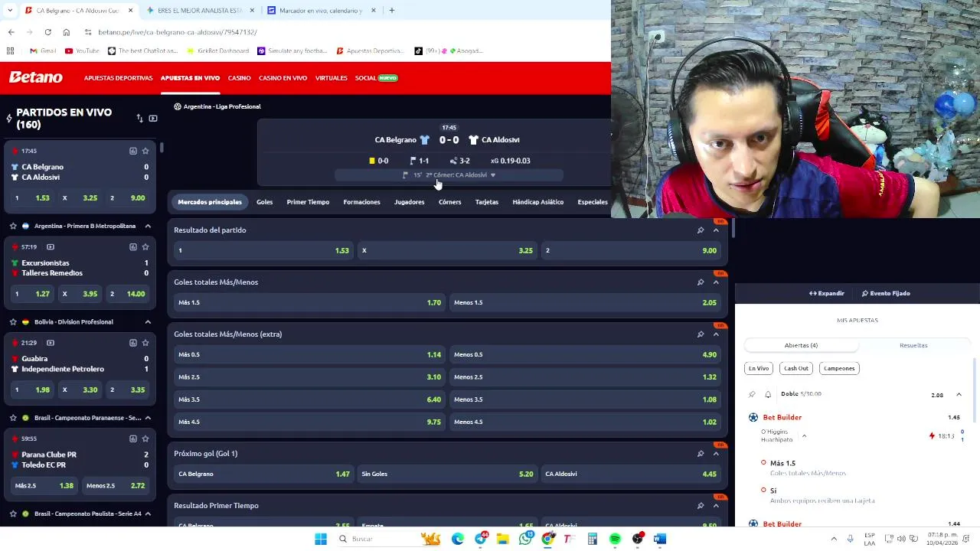
Task: Reload the browser page
Action: tap(47, 32)
